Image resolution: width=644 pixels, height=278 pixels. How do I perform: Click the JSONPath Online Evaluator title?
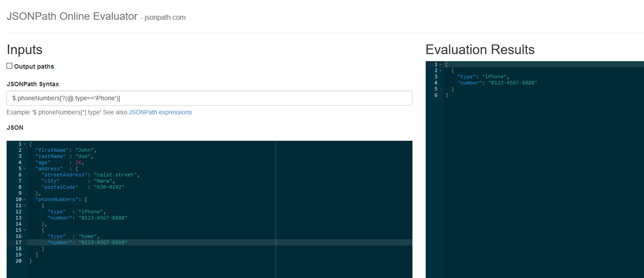(x=72, y=16)
